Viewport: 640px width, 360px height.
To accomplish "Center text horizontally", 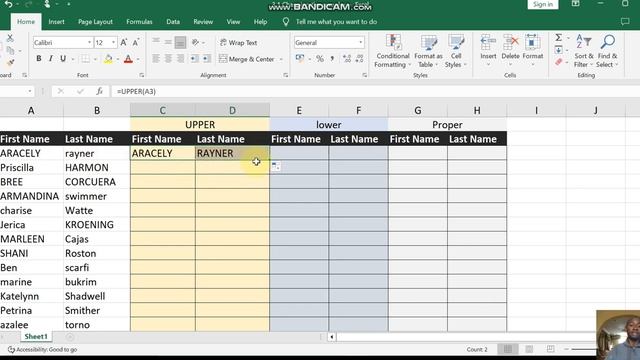I will [168, 59].
